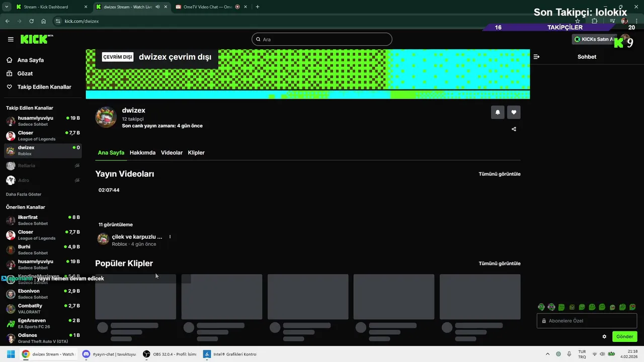644x362 pixels.
Task: Click the Gönder send button
Action: [624, 336]
